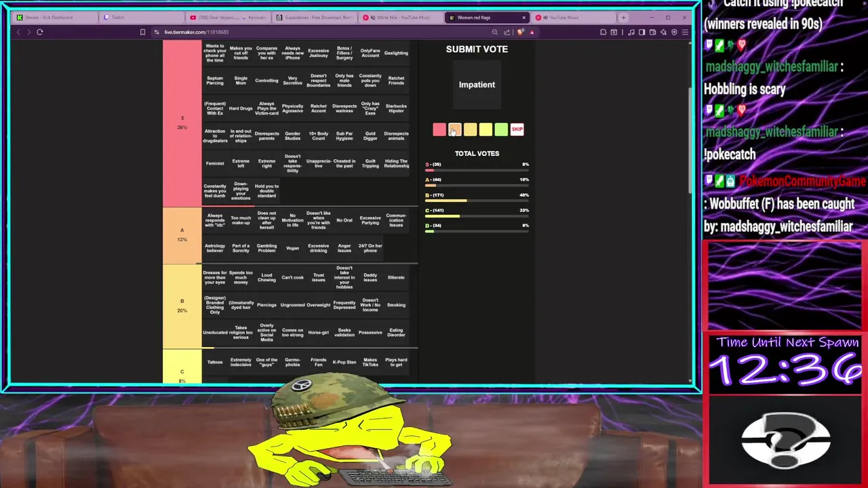Screen dimensions: 868x488
Task: Vote S tier with the red swatch
Action: coord(439,129)
